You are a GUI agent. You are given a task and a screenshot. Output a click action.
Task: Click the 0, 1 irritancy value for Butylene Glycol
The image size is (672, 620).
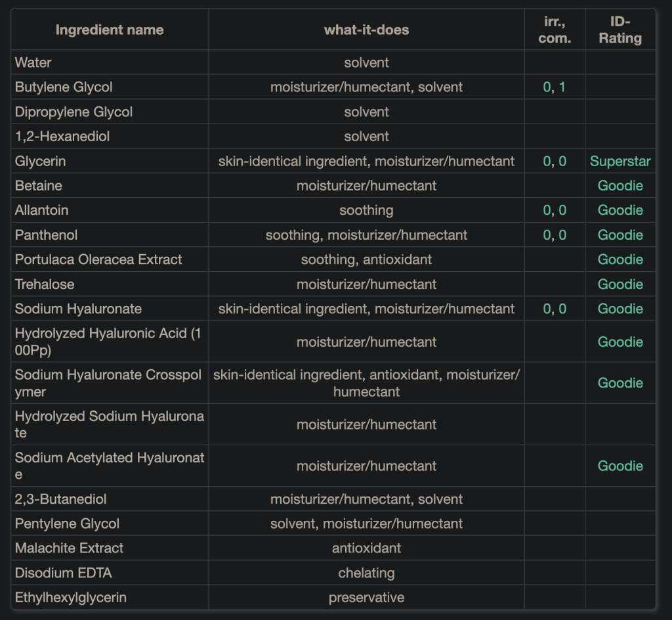[x=554, y=87]
